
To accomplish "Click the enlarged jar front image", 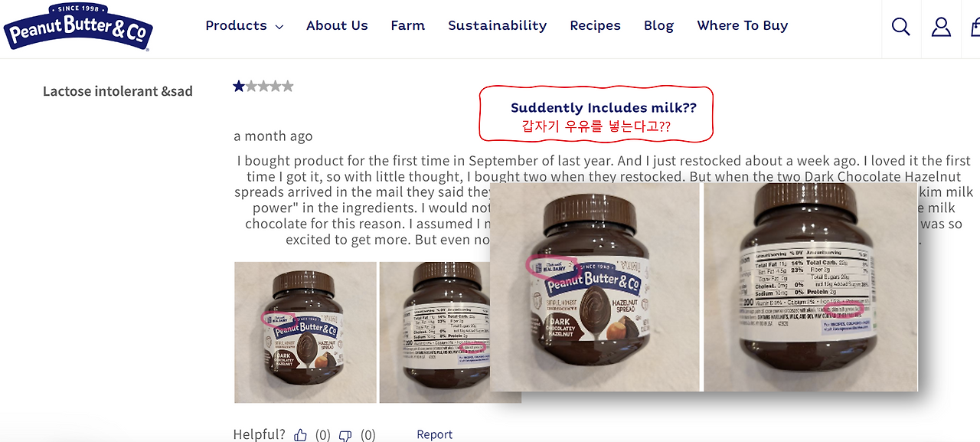I will (x=595, y=287).
